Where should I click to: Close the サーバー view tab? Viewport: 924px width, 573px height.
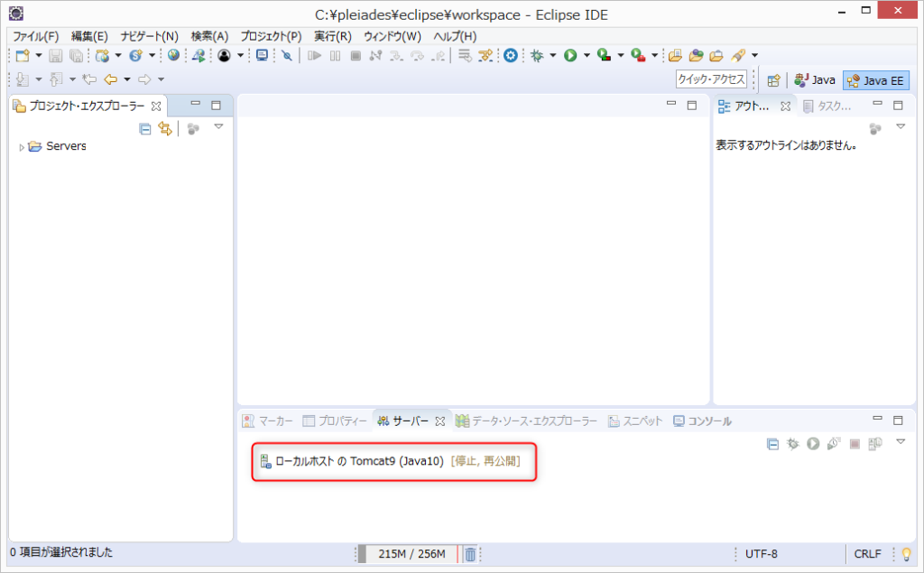[440, 421]
